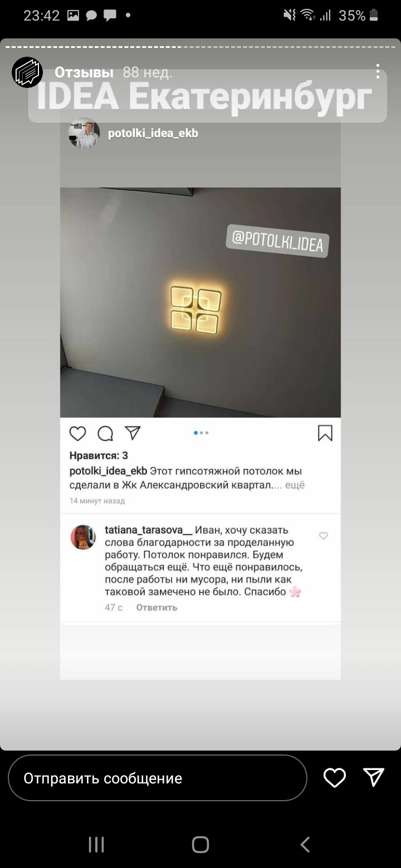This screenshot has width=401, height=868.
Task: Like the story with the heart icon
Action: 335,777
